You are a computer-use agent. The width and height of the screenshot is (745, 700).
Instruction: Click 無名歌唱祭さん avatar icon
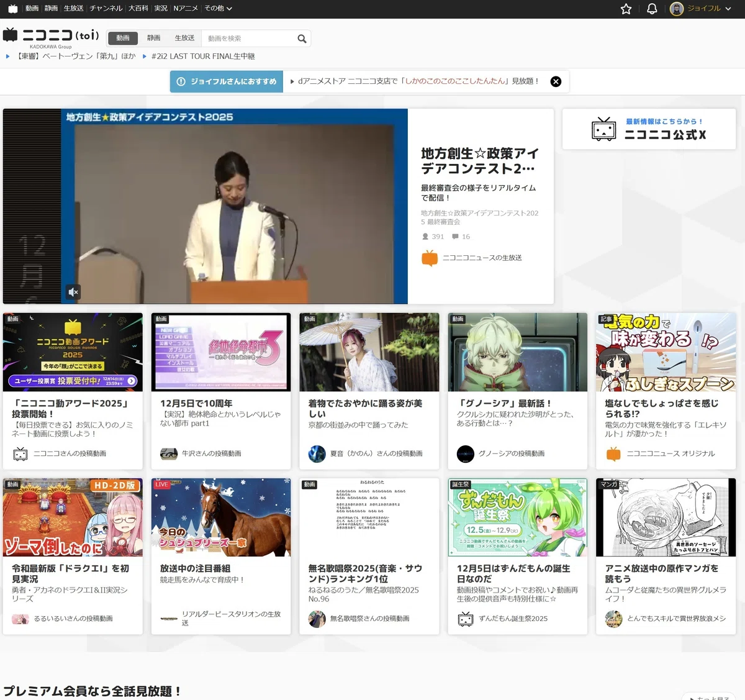[317, 619]
